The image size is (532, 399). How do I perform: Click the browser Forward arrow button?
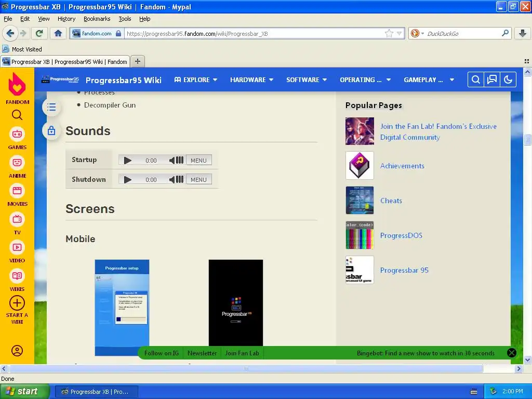(23, 33)
